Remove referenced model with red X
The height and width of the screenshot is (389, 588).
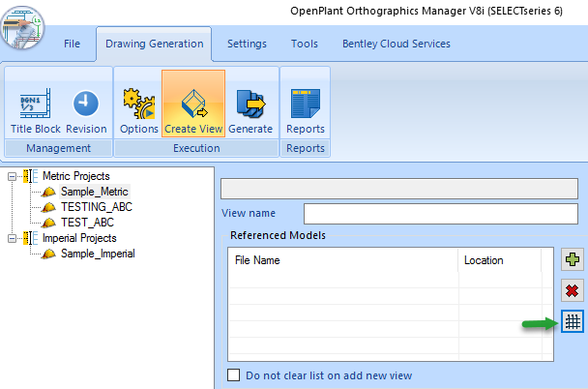pyautogui.click(x=573, y=290)
